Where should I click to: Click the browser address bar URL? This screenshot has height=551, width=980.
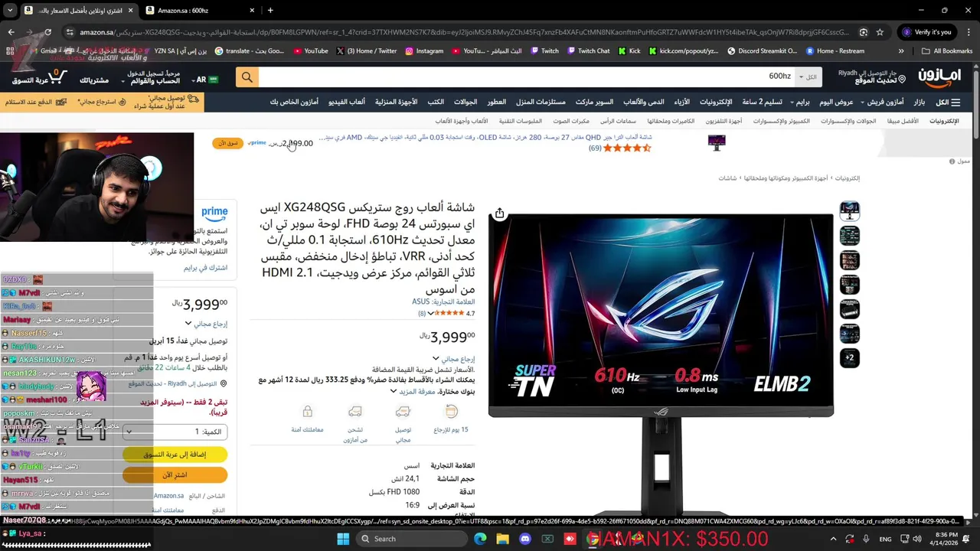pos(465,32)
